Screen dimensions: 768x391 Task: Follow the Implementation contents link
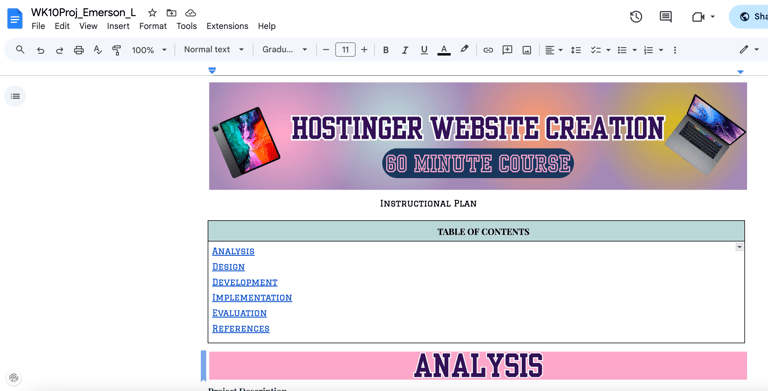(252, 297)
